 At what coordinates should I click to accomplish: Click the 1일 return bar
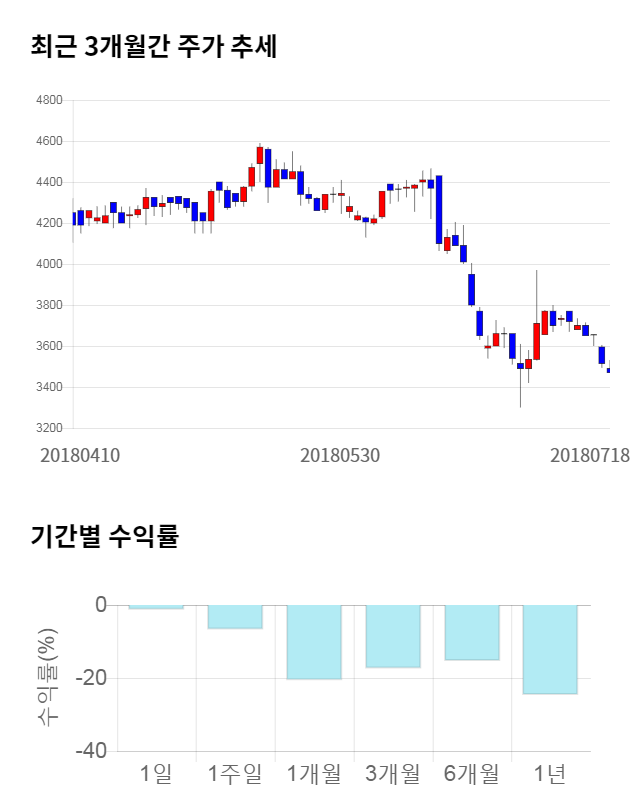156,607
